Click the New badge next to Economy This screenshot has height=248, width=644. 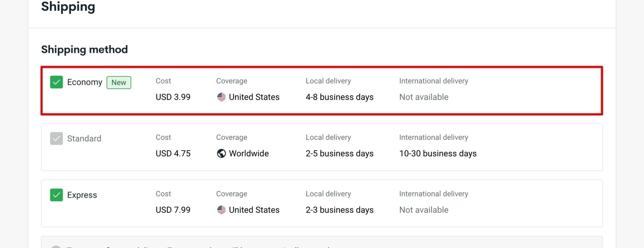coord(119,82)
